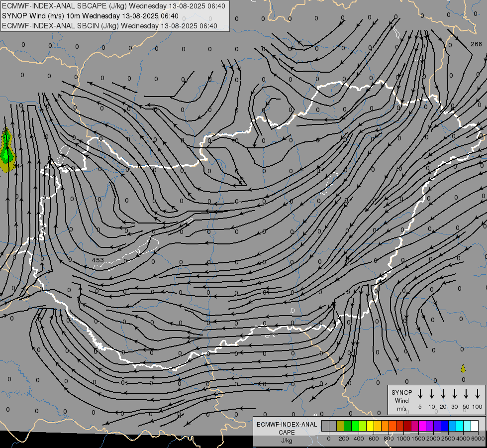Click the wind legend arrow above 100
Viewport: 487px width, 448px height.
[478, 394]
